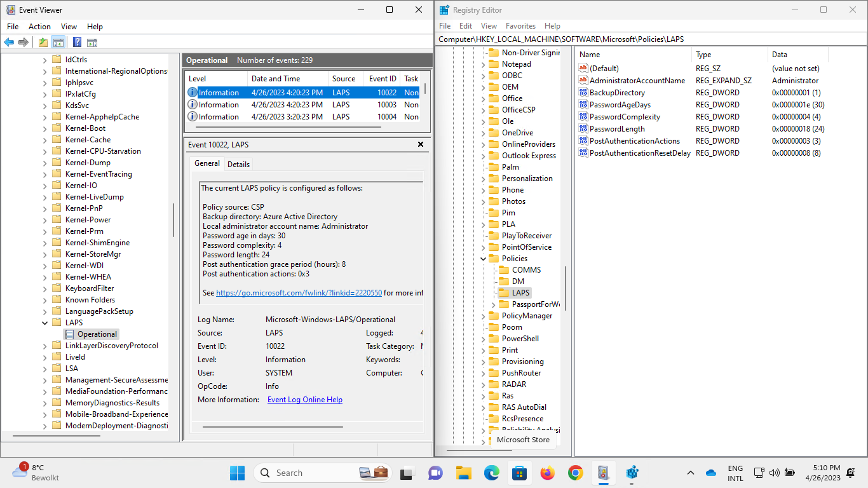Open the Favorites menu in Registry Editor
This screenshot has height=488, width=868.
[x=520, y=26]
